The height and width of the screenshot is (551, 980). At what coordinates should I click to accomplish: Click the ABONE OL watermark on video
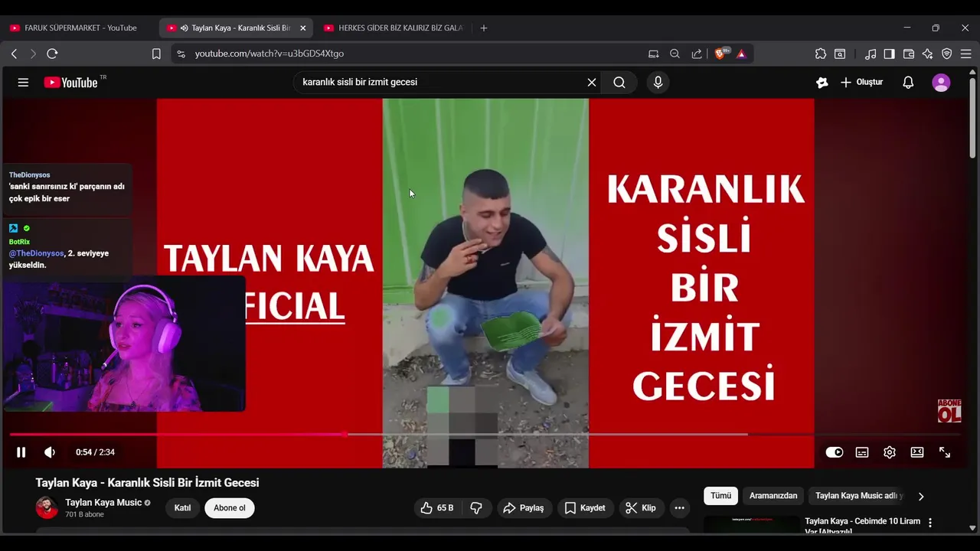[x=949, y=411]
